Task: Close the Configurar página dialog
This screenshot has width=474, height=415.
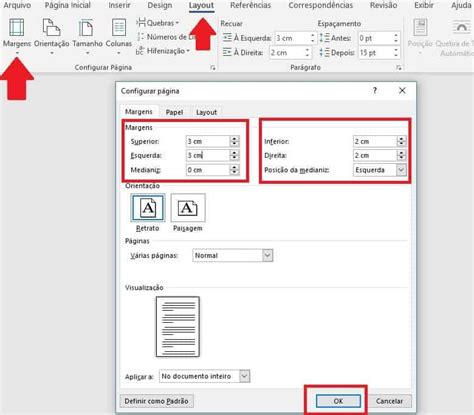Action: (x=402, y=90)
